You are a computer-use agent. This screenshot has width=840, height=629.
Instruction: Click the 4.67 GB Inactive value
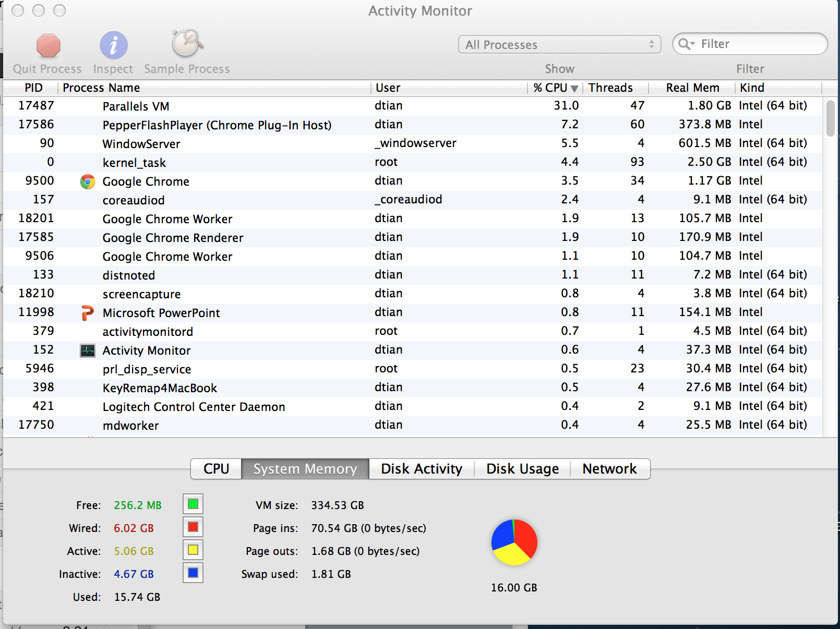[134, 574]
